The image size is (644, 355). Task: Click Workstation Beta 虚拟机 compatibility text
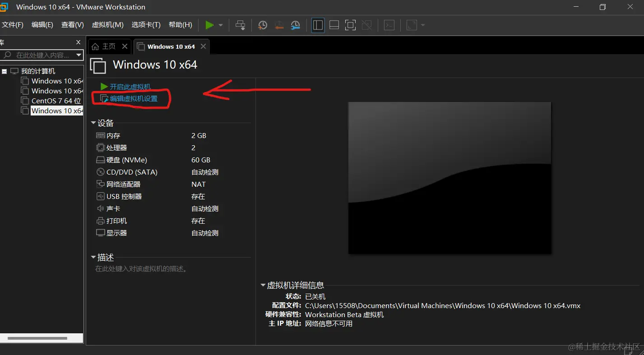click(x=344, y=314)
